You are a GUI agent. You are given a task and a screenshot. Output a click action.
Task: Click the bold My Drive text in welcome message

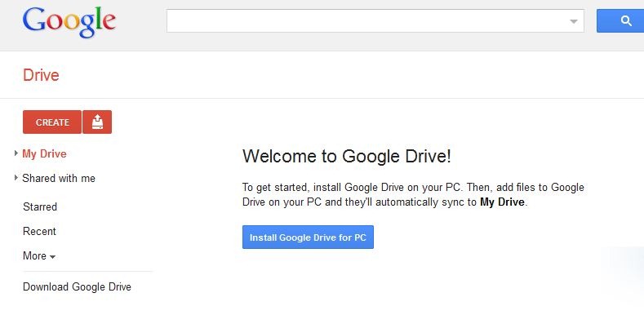pos(502,202)
